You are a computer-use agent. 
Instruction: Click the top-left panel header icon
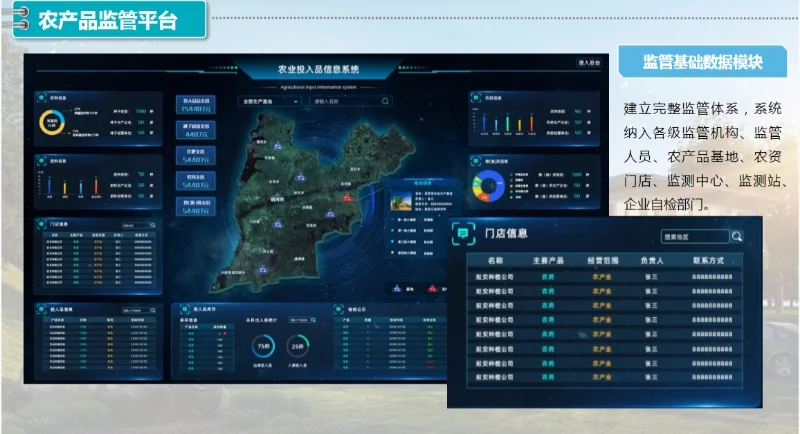(x=41, y=97)
